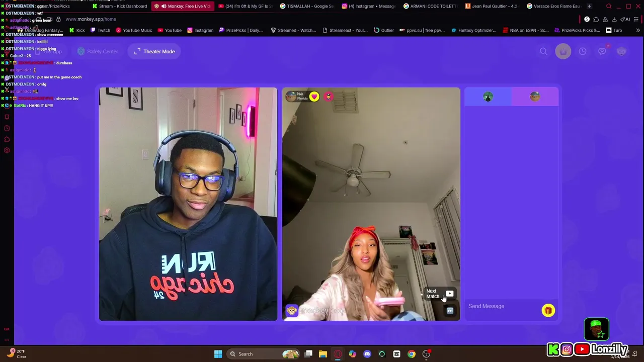Open the ppvs.su free ppv bookmark

[x=422, y=30]
